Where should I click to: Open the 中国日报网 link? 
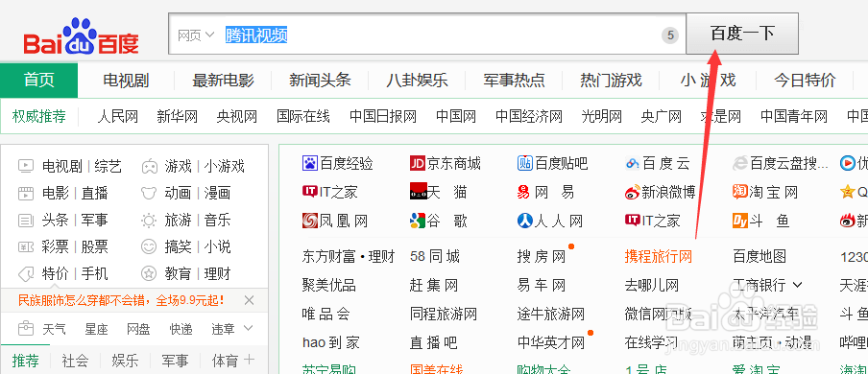tap(383, 116)
